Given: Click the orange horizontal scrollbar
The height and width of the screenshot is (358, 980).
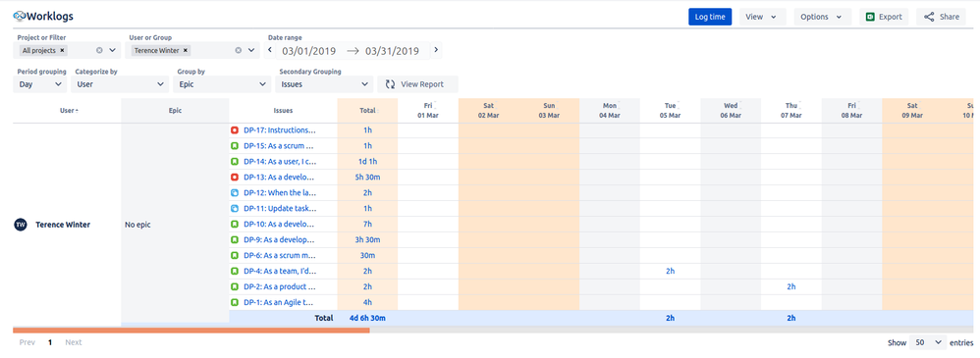Looking at the screenshot, I should (191, 330).
